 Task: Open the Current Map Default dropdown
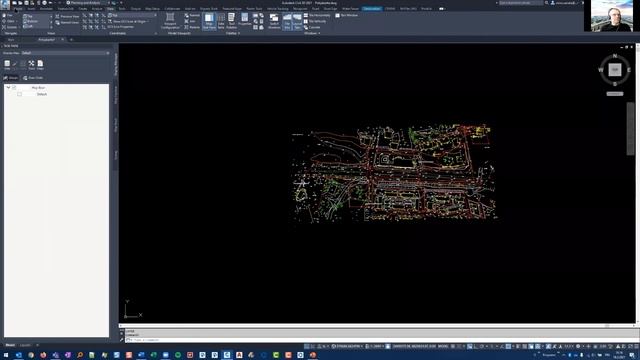click(65, 53)
